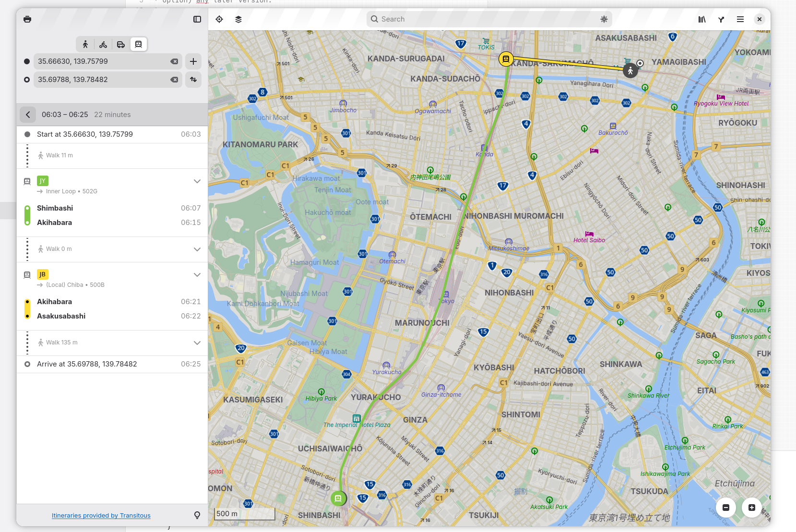This screenshot has width=796, height=532.
Task: Open the map layers selector
Action: pos(238,19)
